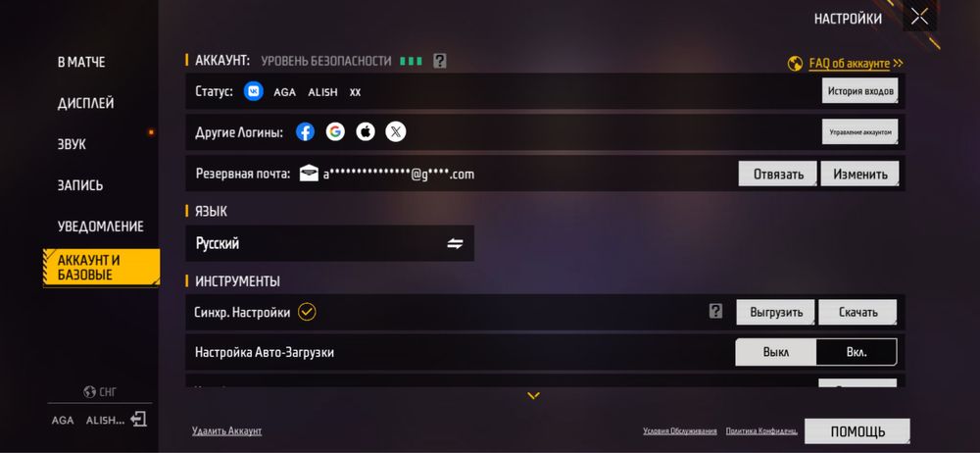The height and width of the screenshot is (453, 980).
Task: Open the Русский language selector
Action: (330, 243)
